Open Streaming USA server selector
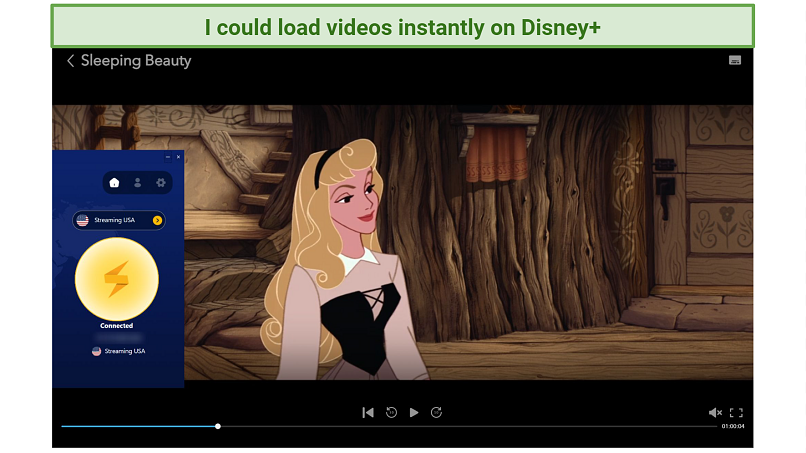Viewport: 806px width, 453px height. tap(119, 220)
